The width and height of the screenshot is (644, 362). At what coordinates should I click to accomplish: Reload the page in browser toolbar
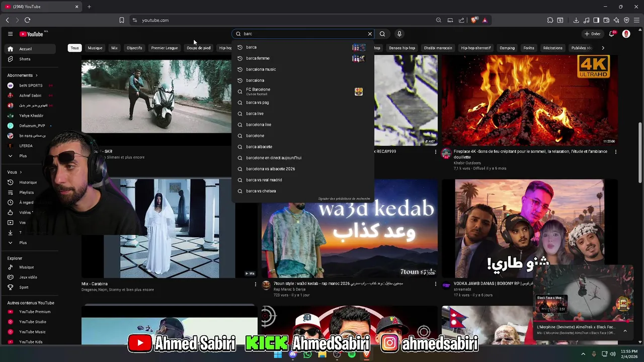[x=27, y=20]
